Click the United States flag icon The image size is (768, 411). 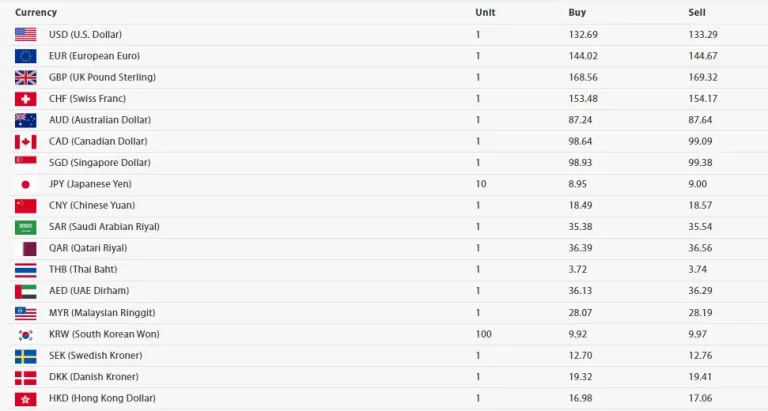(26, 34)
